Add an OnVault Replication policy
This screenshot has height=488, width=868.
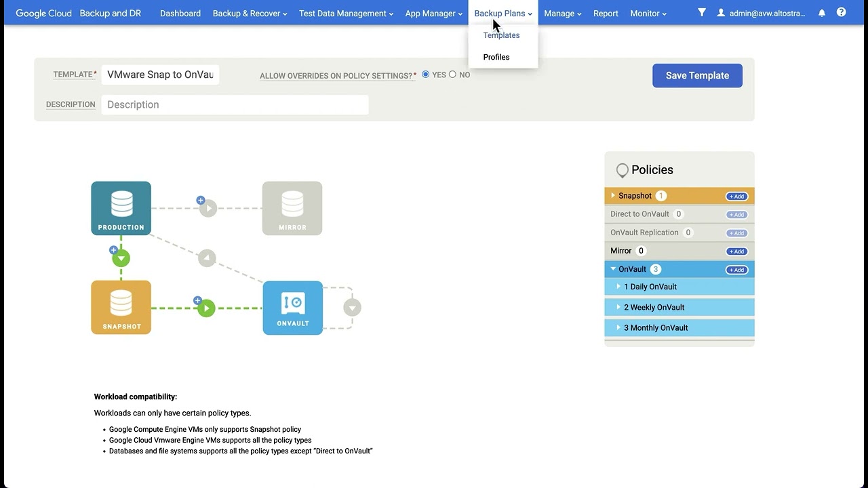[x=736, y=233]
